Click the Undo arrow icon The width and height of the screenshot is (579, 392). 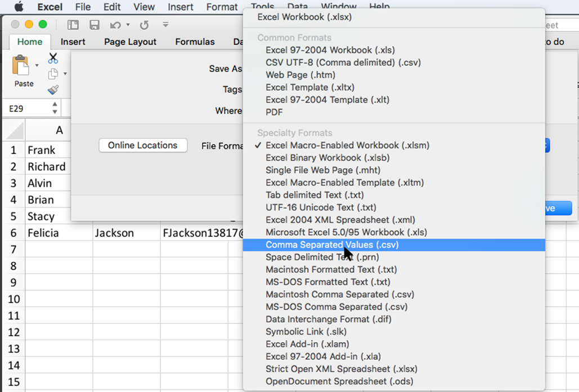[115, 25]
